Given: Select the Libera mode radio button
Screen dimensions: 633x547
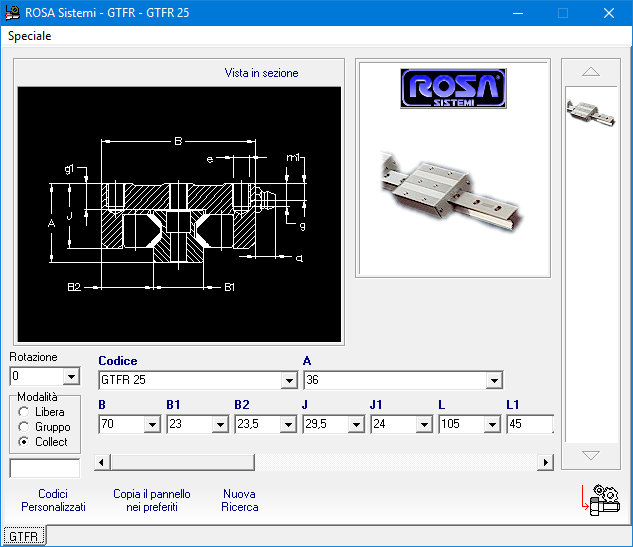Looking at the screenshot, I should point(24,412).
